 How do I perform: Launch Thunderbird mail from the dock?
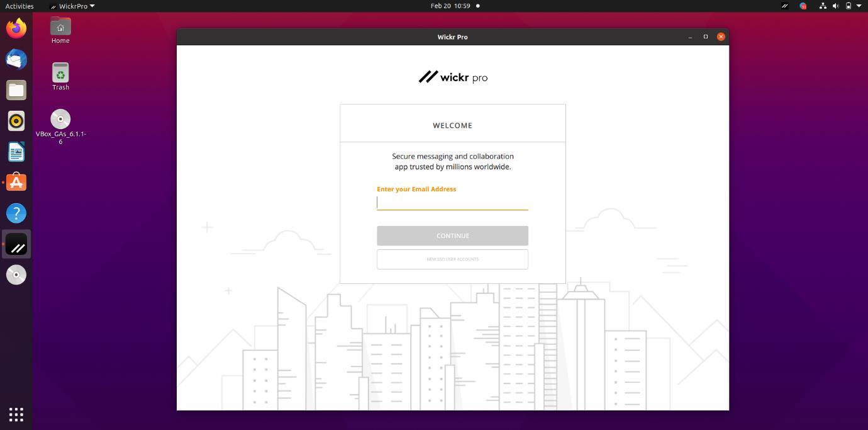[16, 59]
